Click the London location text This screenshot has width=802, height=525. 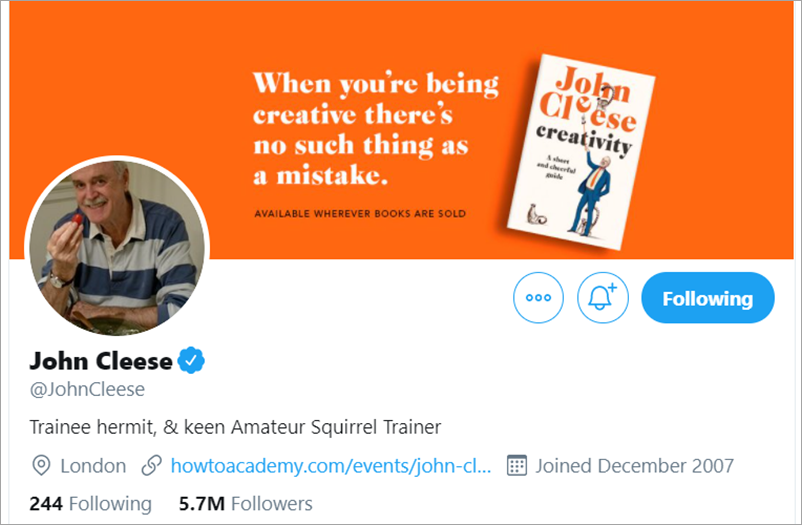[93, 466]
